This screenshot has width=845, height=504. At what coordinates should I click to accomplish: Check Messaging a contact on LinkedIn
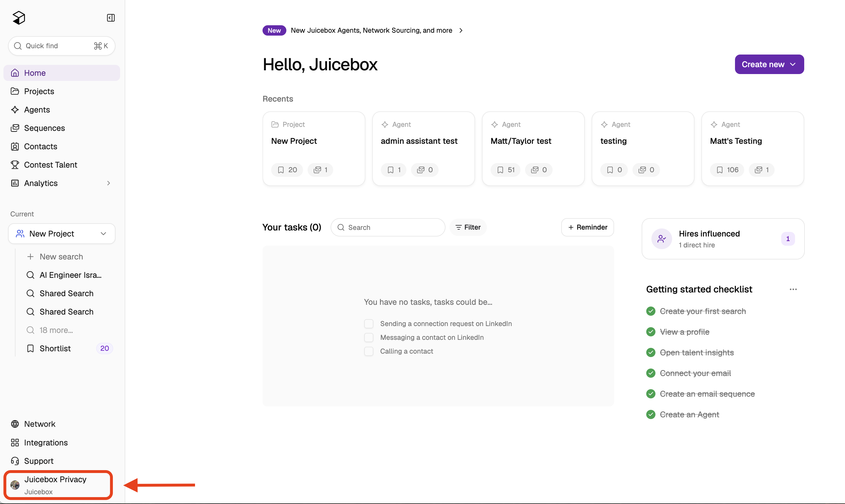(369, 337)
